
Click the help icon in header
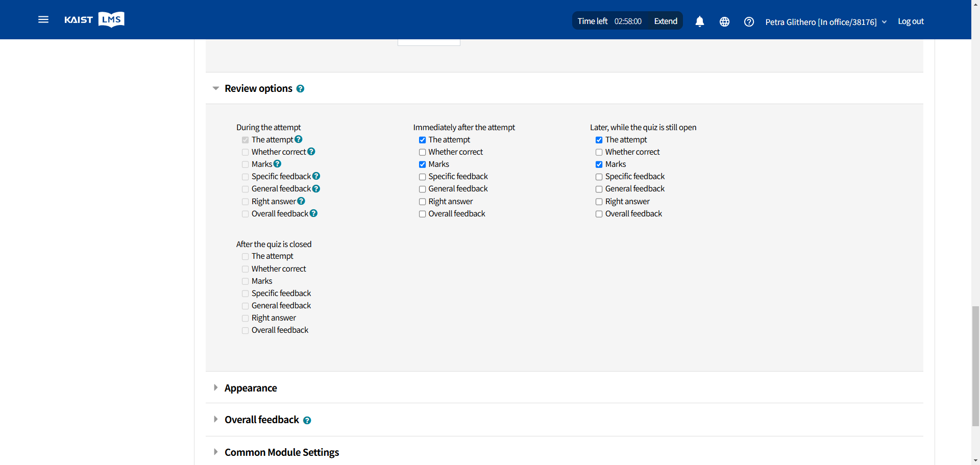coord(749,21)
